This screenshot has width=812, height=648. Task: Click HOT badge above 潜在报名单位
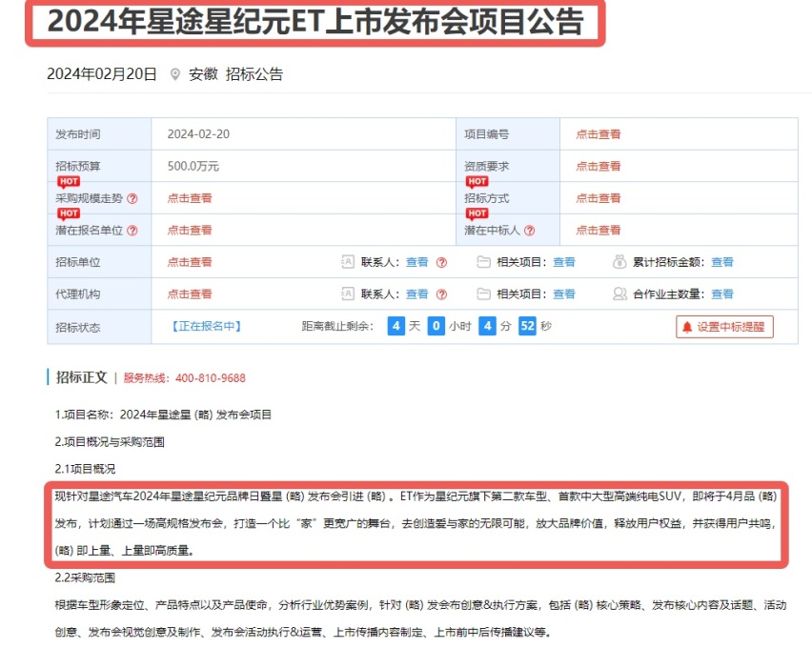click(69, 213)
